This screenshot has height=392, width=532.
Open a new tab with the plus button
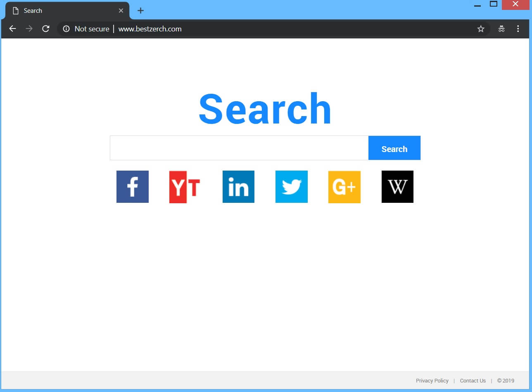pos(140,11)
